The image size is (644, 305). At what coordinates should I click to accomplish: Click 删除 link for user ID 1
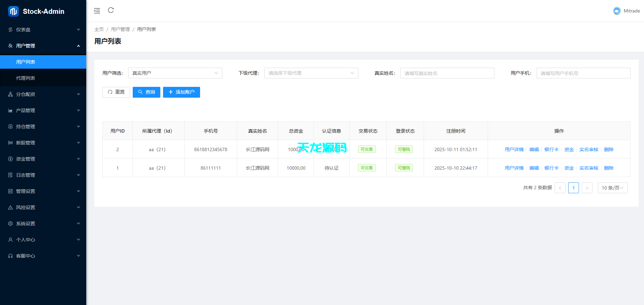(x=609, y=168)
